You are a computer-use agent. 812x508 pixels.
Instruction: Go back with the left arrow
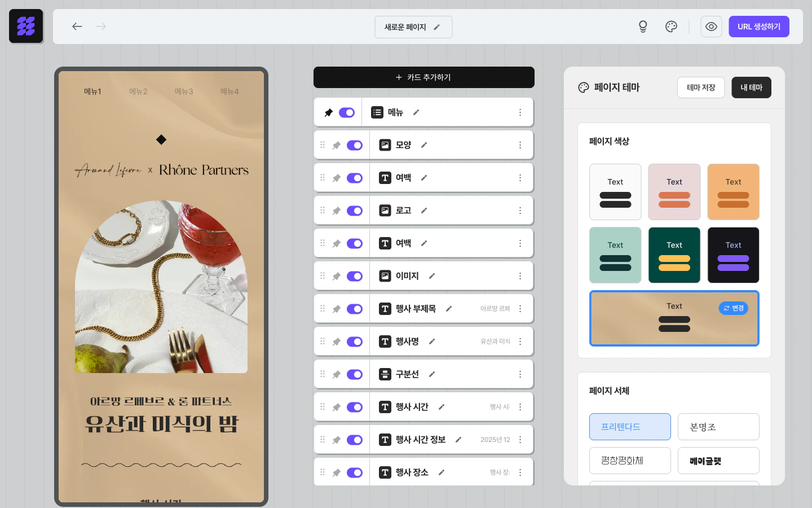tap(77, 27)
